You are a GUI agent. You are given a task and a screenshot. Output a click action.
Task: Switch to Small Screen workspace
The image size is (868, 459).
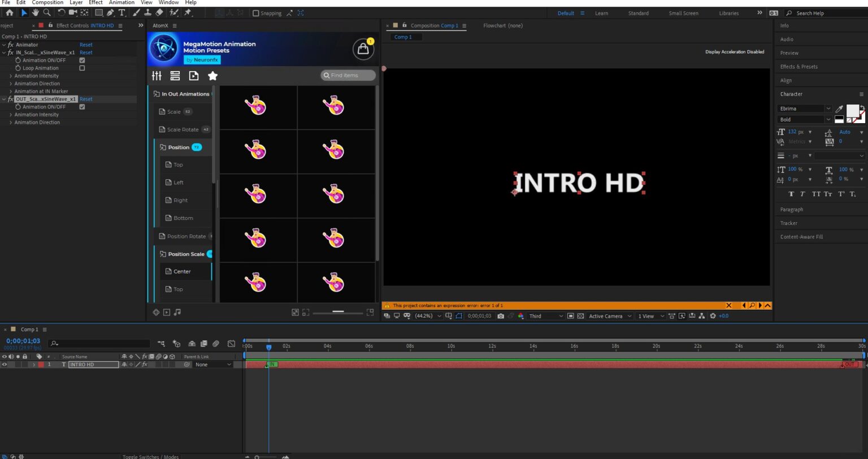[x=683, y=13]
